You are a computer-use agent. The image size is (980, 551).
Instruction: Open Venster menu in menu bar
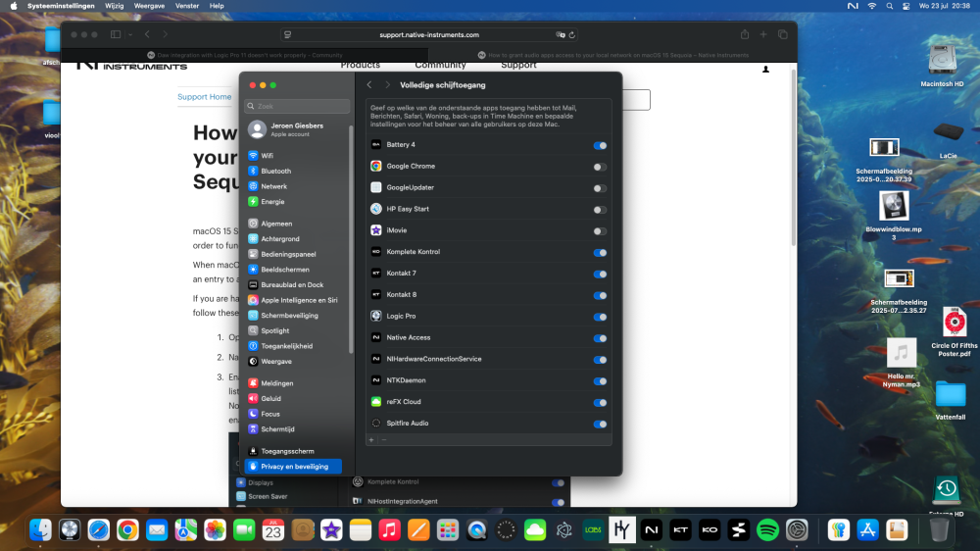click(x=187, y=6)
